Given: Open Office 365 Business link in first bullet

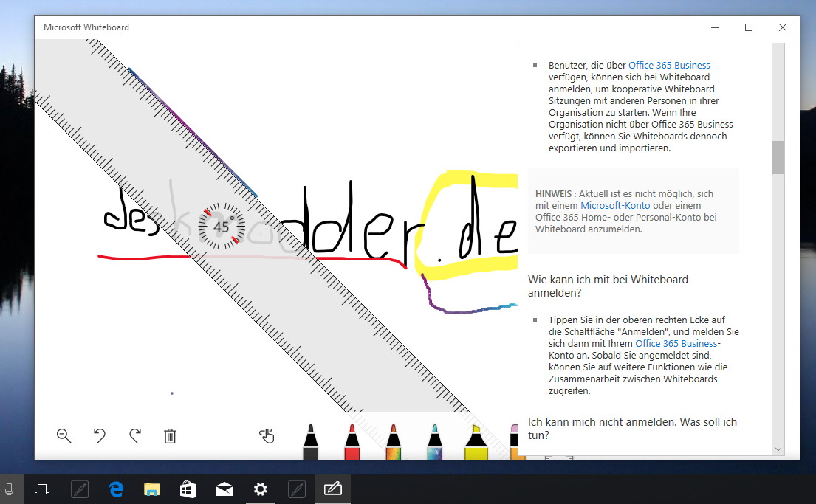Looking at the screenshot, I should point(669,66).
